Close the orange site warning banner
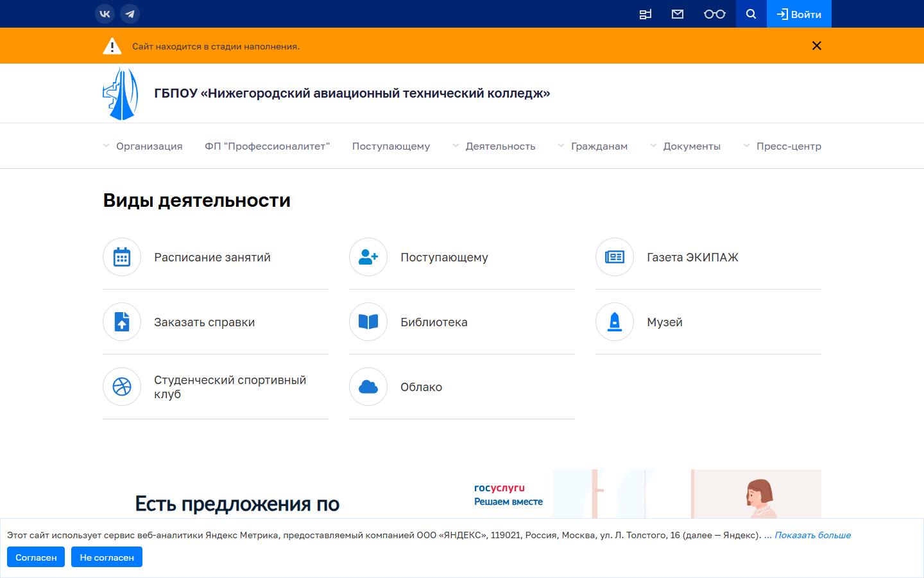924x578 pixels. pyautogui.click(x=817, y=46)
